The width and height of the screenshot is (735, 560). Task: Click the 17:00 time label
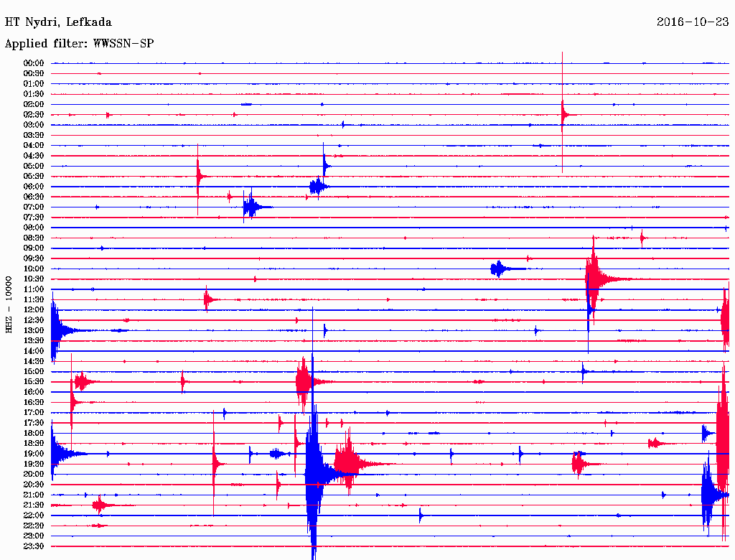point(34,413)
